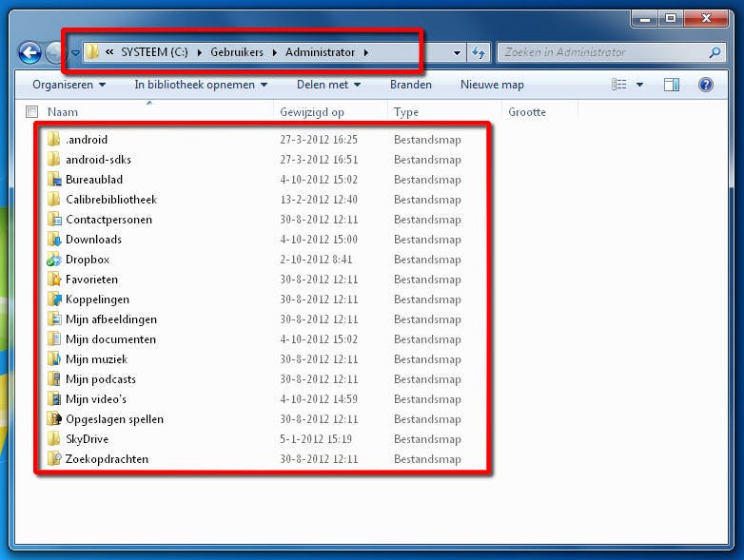
Task: Click date 4-10-2012 14:59 of Mijn video's
Action: point(319,399)
